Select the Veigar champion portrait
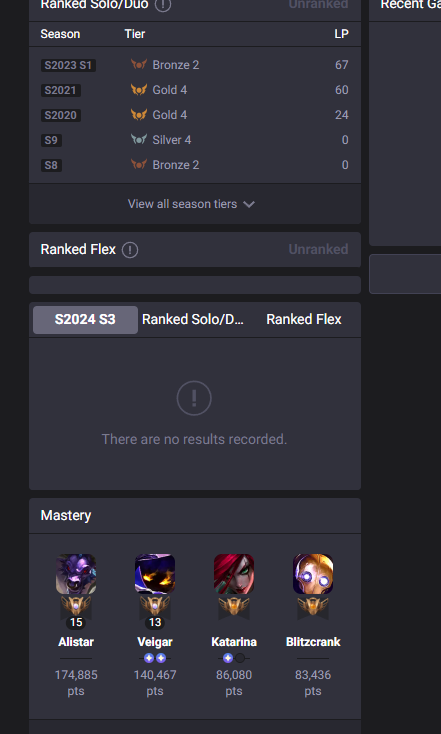 [155, 574]
